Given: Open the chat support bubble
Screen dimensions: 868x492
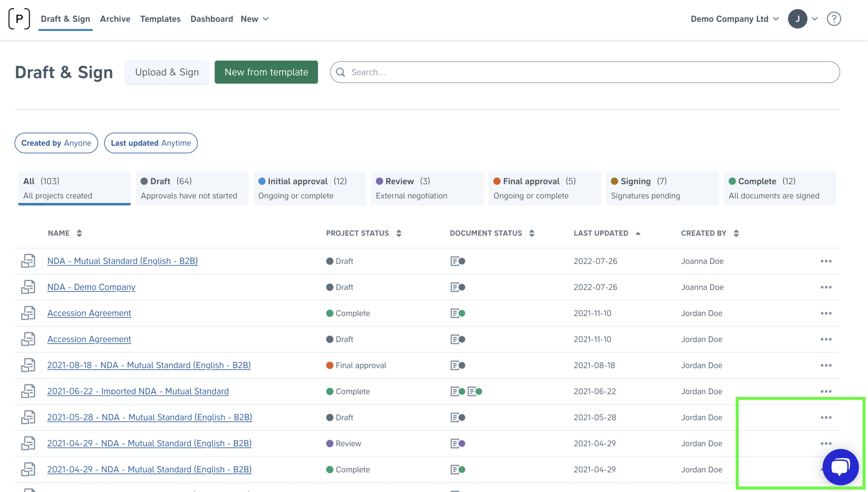Looking at the screenshot, I should point(840,467).
